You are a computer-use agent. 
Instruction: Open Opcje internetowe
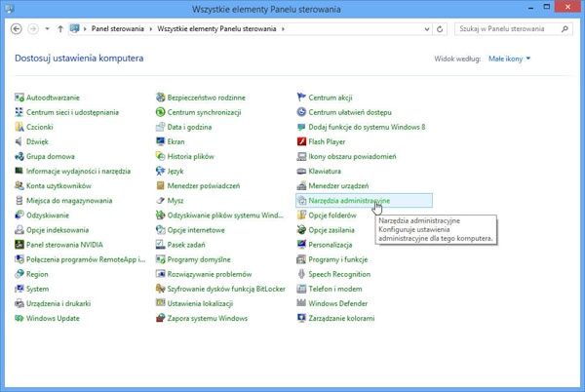pos(196,230)
